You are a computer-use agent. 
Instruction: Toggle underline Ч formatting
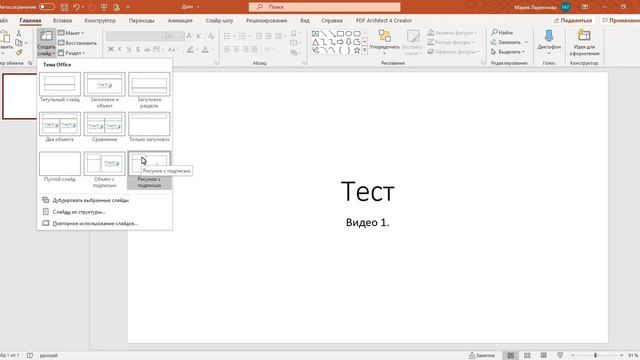tap(129, 49)
